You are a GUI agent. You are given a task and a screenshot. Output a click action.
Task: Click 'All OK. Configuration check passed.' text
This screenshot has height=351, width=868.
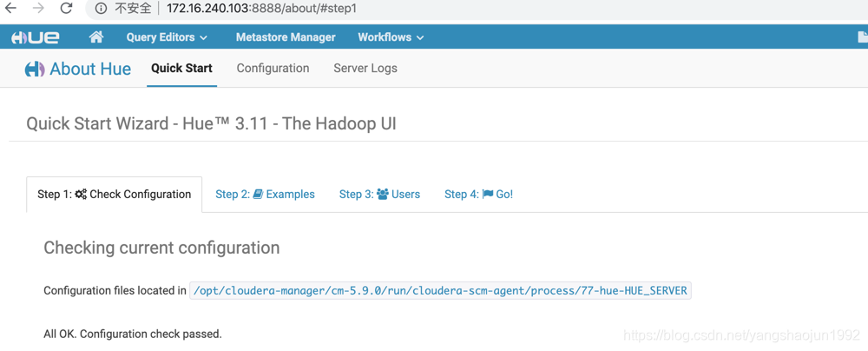[x=133, y=334]
